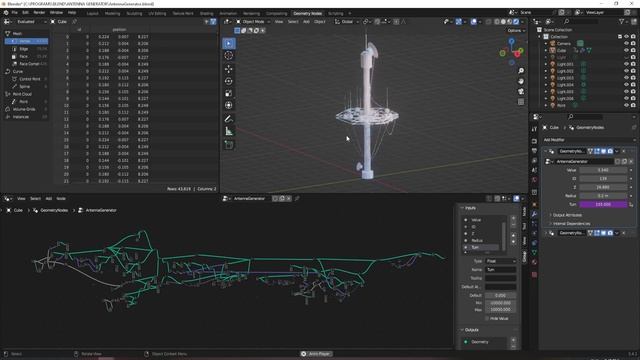Select Face domain in spreadsheet
This screenshot has height=360, width=640.
[x=27, y=56]
